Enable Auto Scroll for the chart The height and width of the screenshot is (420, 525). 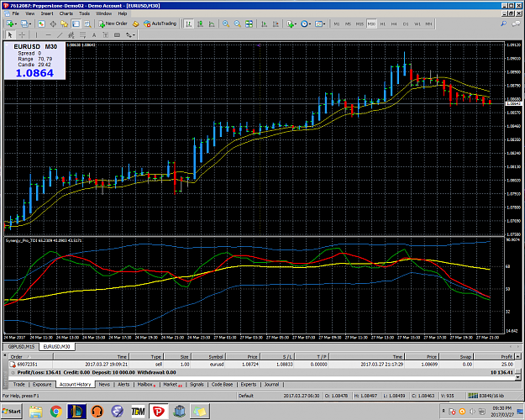[x=264, y=24]
